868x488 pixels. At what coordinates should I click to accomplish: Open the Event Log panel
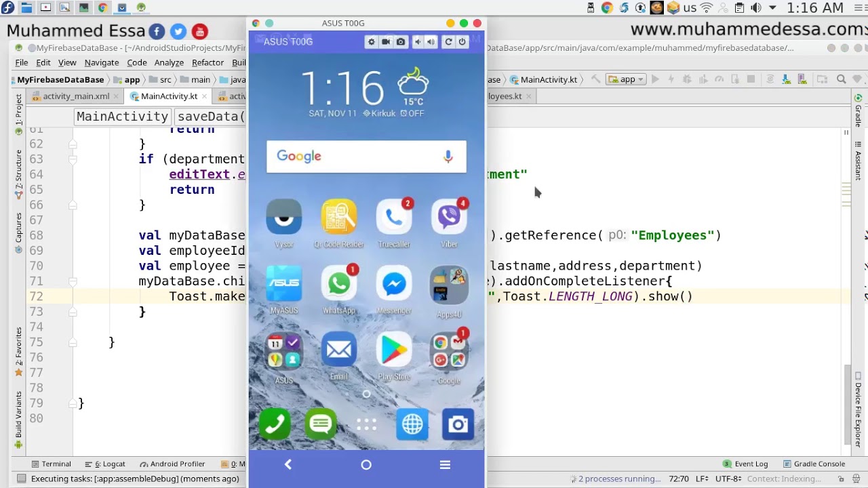coord(745,464)
